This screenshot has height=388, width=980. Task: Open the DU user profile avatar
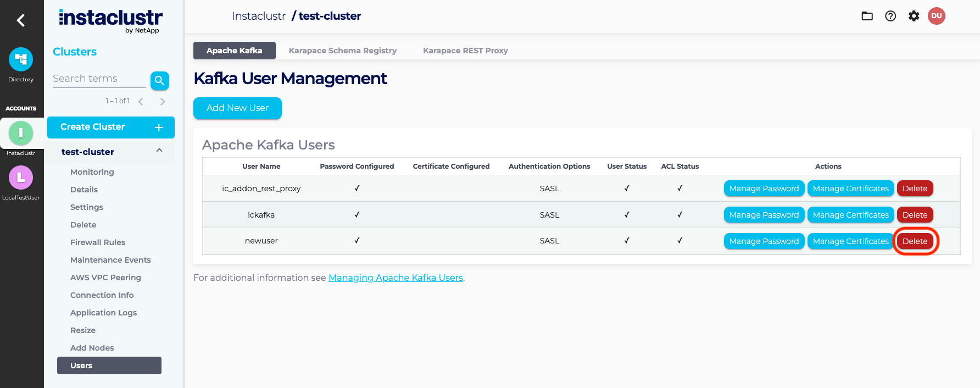tap(937, 16)
